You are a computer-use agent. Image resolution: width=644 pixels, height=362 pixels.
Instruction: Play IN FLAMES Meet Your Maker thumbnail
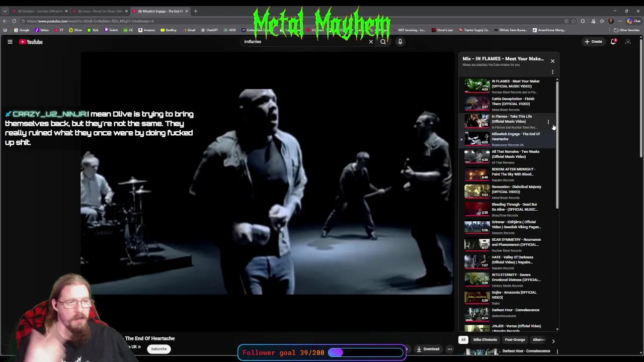[x=476, y=86]
